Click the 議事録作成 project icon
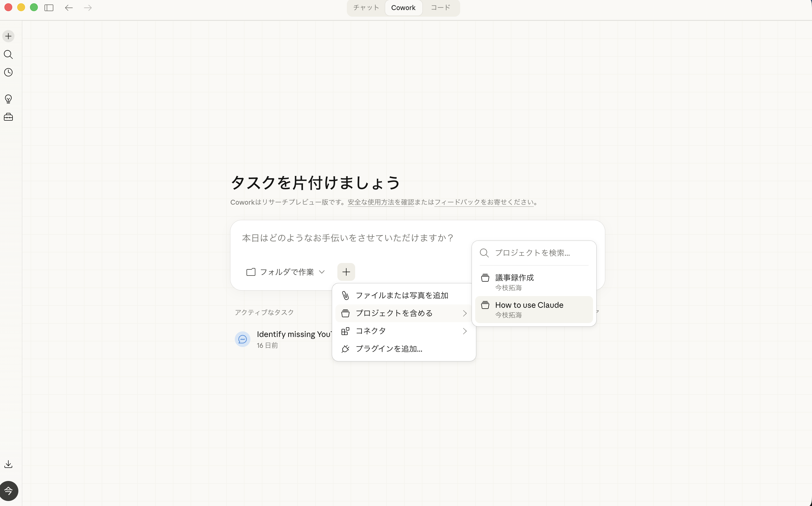 (x=485, y=277)
